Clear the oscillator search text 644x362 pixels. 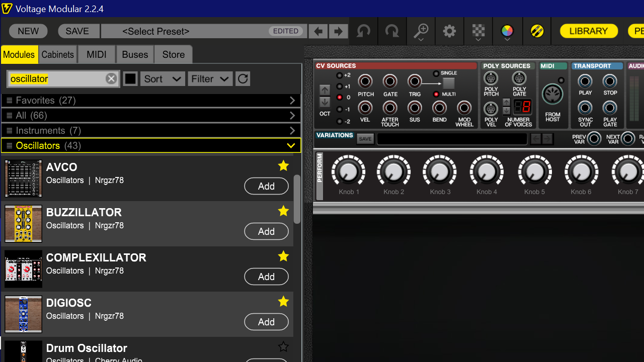point(111,79)
